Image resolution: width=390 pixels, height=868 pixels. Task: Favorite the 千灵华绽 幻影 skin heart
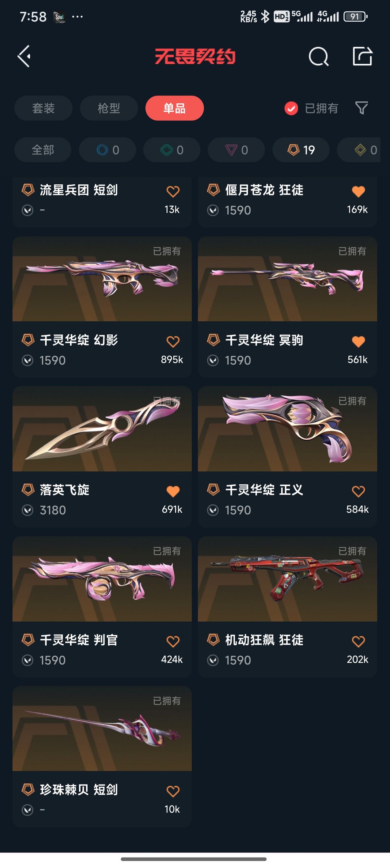click(173, 342)
